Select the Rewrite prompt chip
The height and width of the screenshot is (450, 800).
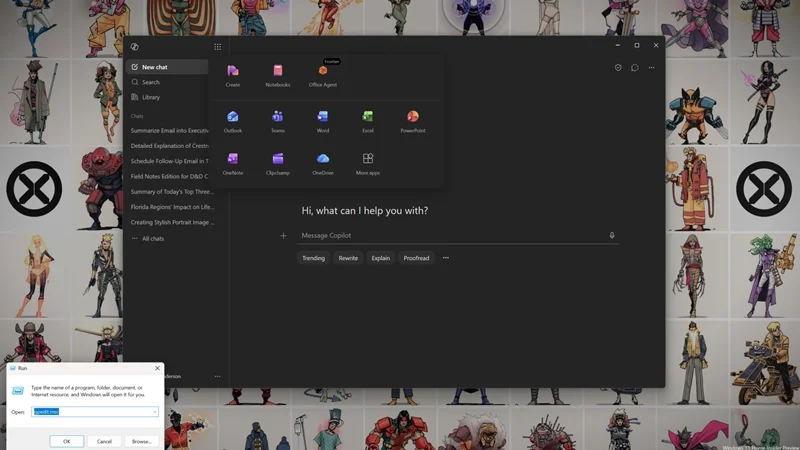point(348,258)
